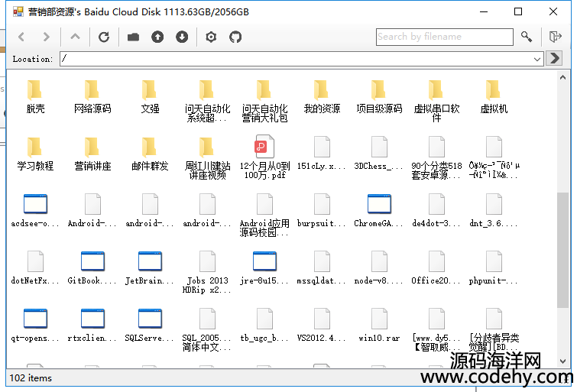This screenshot has height=392, width=577.
Task: Select the 虚拟机 folder
Action: coord(494,96)
